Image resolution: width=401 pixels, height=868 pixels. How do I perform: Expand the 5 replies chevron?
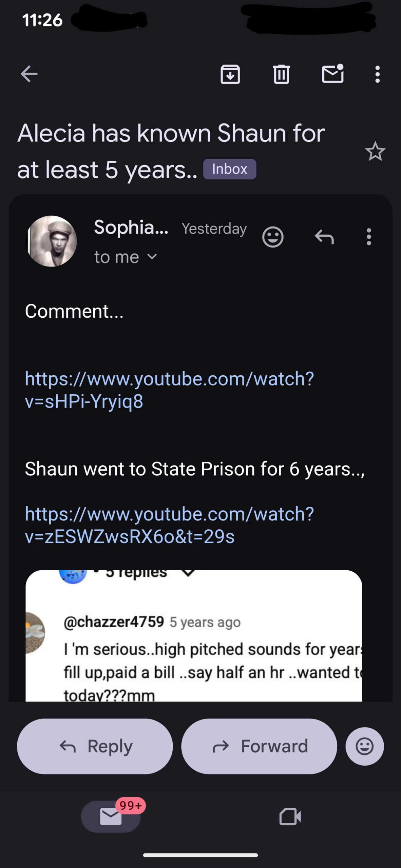[x=188, y=573]
